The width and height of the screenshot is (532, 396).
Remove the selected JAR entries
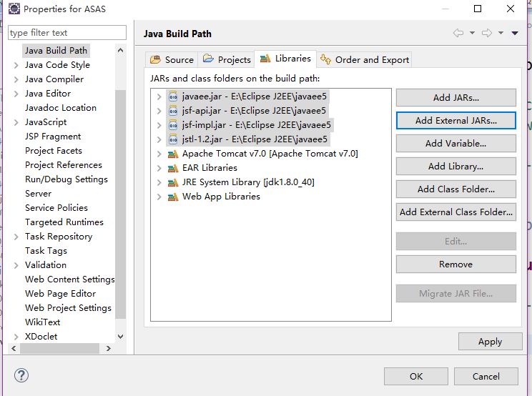(x=456, y=264)
